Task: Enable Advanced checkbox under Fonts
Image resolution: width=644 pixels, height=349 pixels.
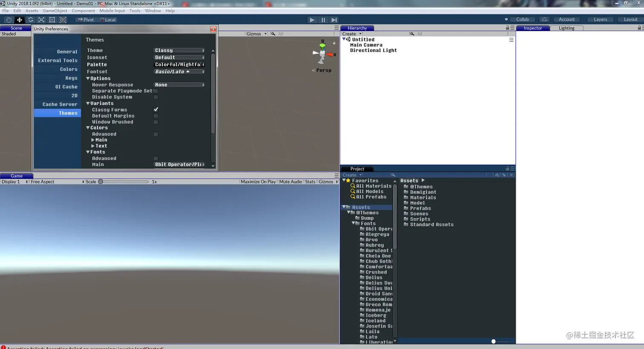Action: click(156, 159)
